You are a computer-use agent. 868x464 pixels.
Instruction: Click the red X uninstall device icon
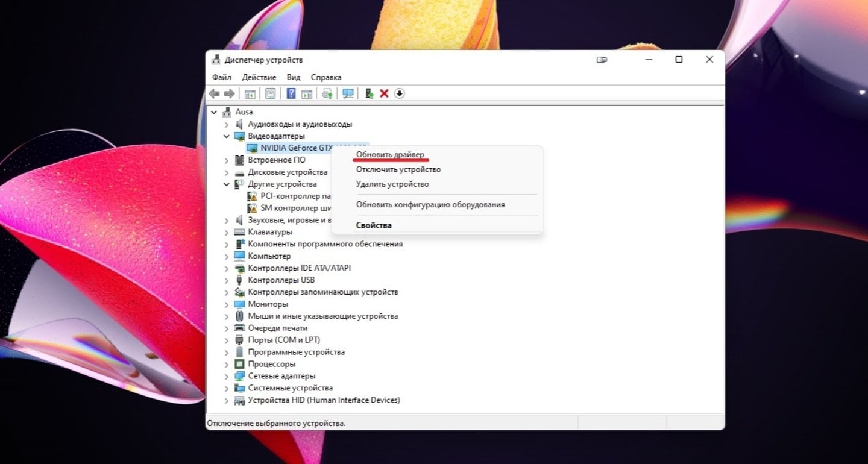(x=384, y=93)
